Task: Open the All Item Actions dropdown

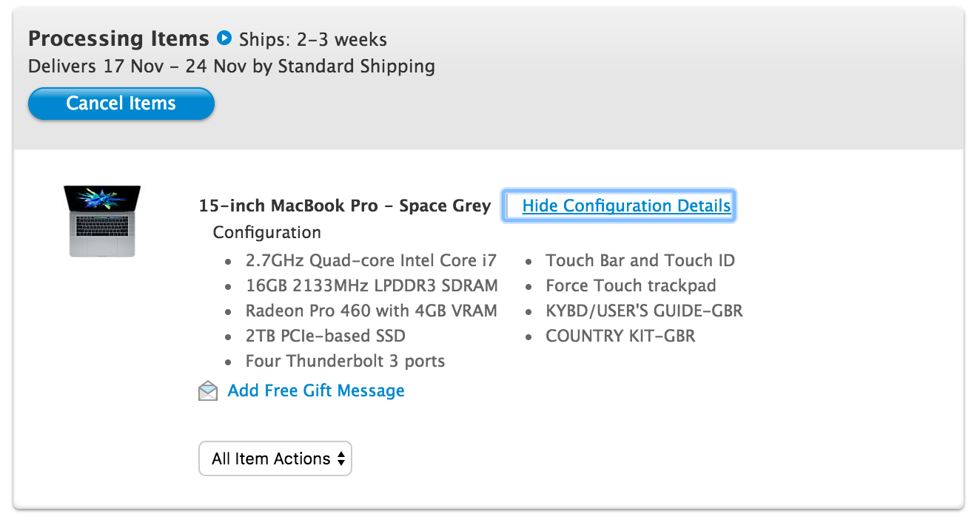Action: 275,458
